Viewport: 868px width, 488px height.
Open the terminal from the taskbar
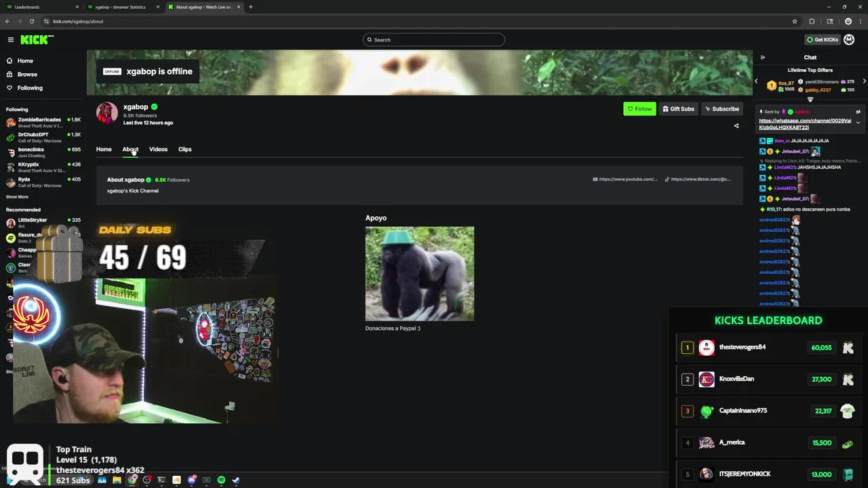161,481
